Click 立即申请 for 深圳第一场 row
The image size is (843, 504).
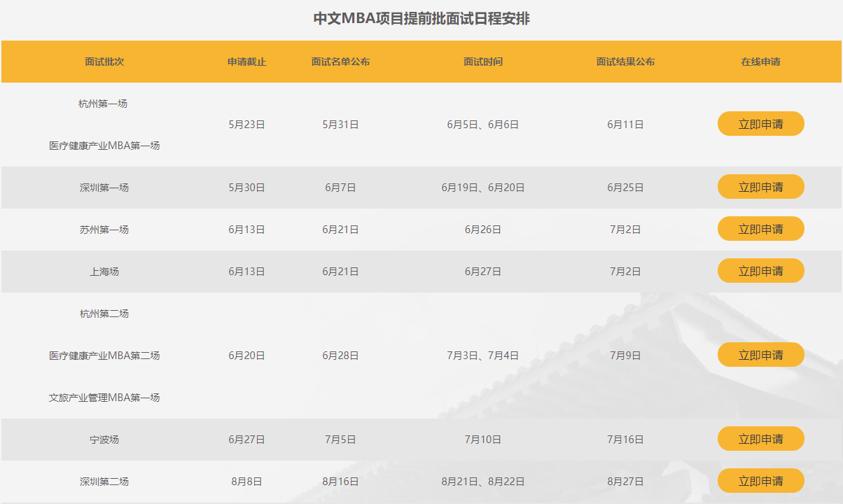point(760,187)
